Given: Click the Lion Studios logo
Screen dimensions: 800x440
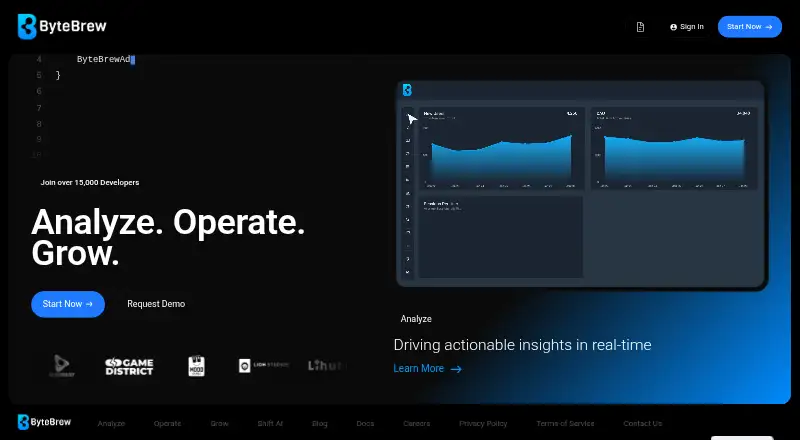Looking at the screenshot, I should (x=264, y=365).
